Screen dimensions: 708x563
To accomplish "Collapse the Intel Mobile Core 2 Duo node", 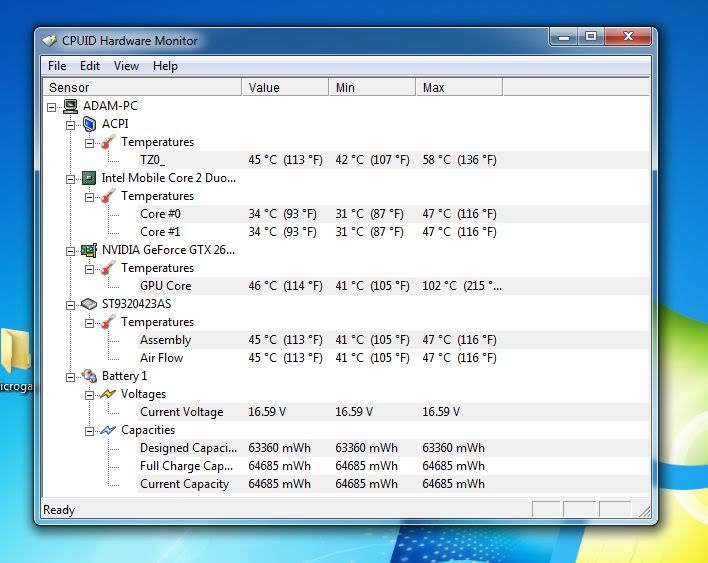I will [x=70, y=179].
